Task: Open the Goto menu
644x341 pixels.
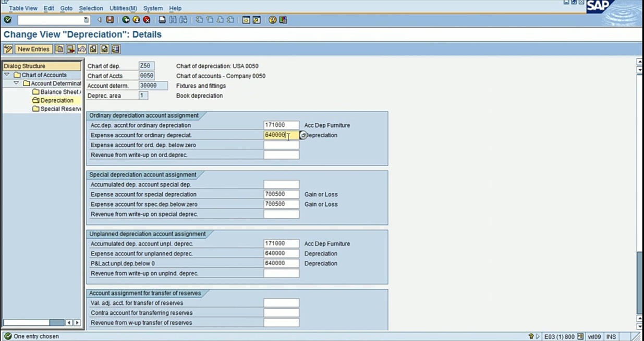Action: [x=66, y=8]
